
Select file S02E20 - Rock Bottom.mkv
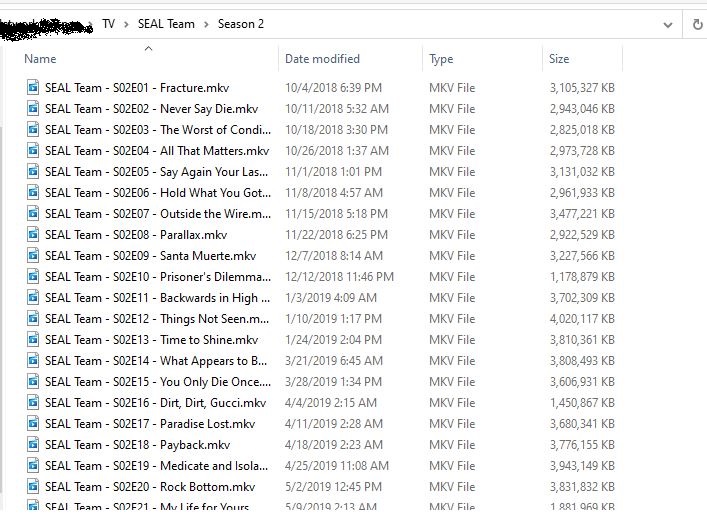coord(150,487)
